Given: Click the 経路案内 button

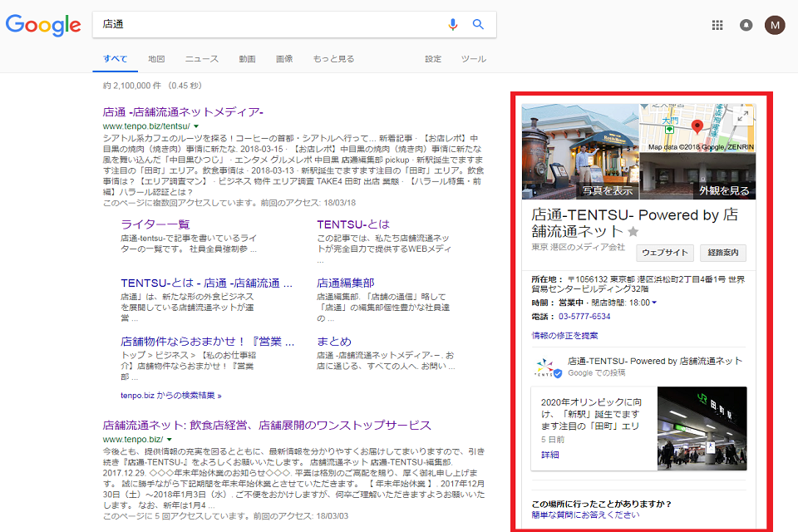Looking at the screenshot, I should (x=722, y=253).
